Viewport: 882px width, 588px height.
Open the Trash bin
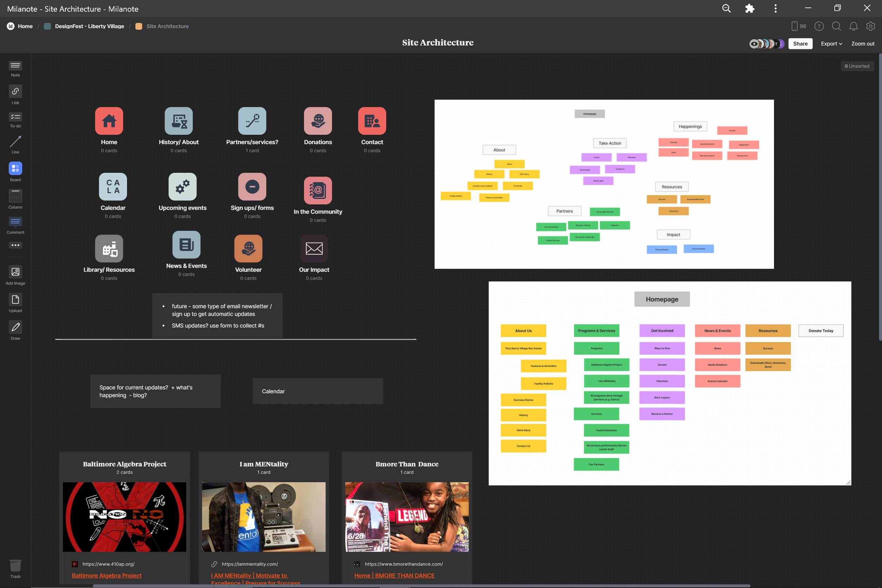16,569
